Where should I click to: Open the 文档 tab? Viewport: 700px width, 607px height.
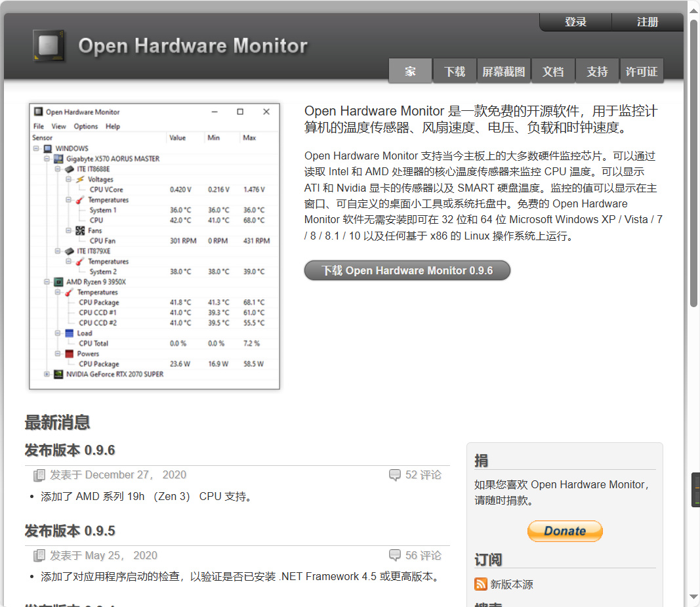pos(552,71)
